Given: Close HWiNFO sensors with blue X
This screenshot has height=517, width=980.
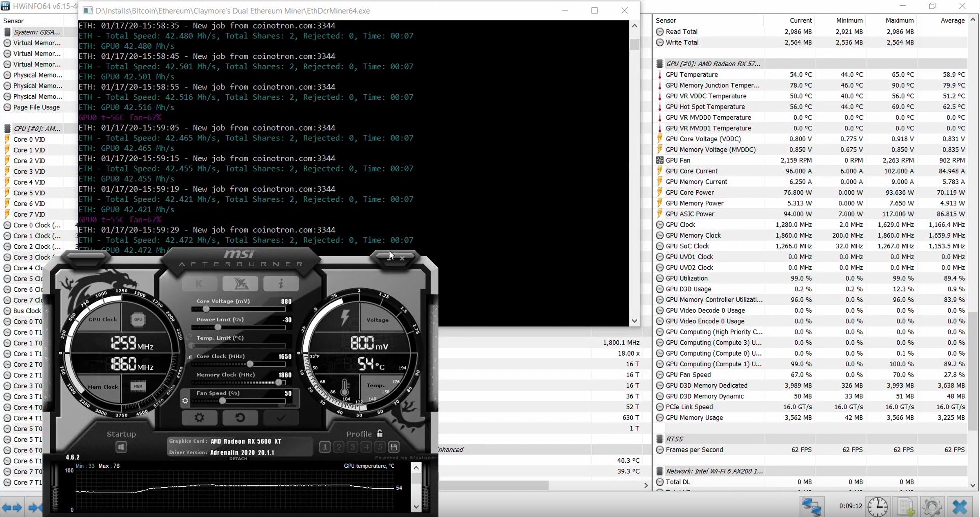Looking at the screenshot, I should tap(960, 506).
